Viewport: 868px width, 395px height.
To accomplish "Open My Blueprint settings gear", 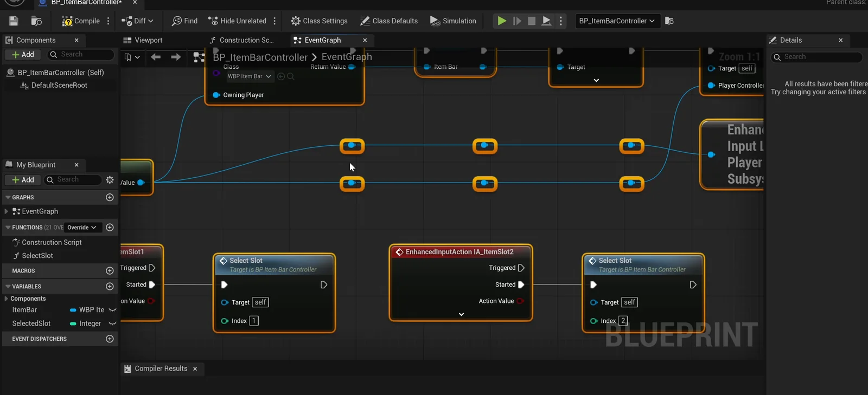I will pos(110,180).
